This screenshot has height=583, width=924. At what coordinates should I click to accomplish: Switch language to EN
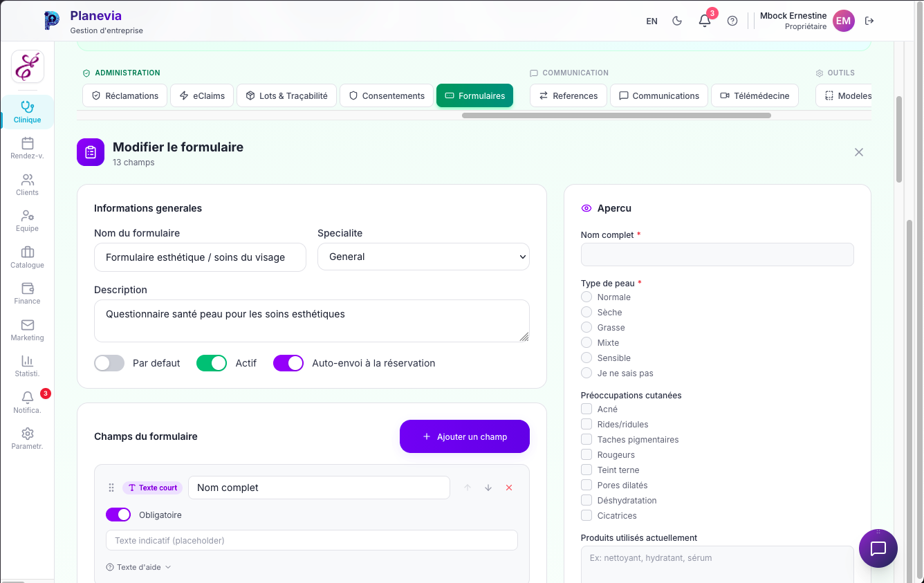tap(652, 21)
